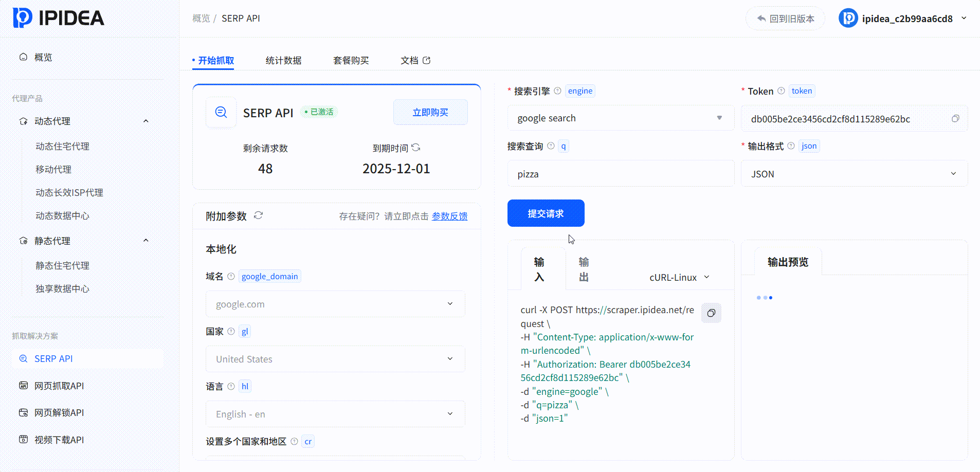Click the token parameter tag
This screenshot has height=472, width=980.
pyautogui.click(x=802, y=91)
